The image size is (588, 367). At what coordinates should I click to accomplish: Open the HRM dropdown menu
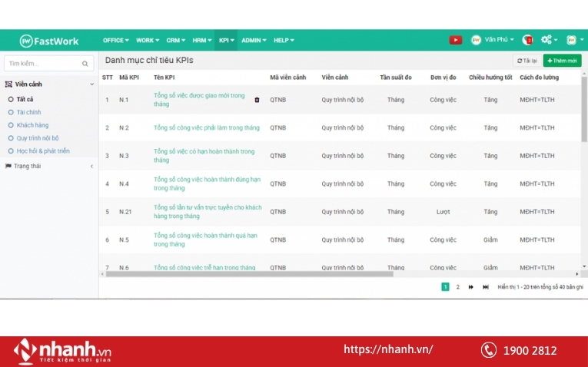(201, 40)
